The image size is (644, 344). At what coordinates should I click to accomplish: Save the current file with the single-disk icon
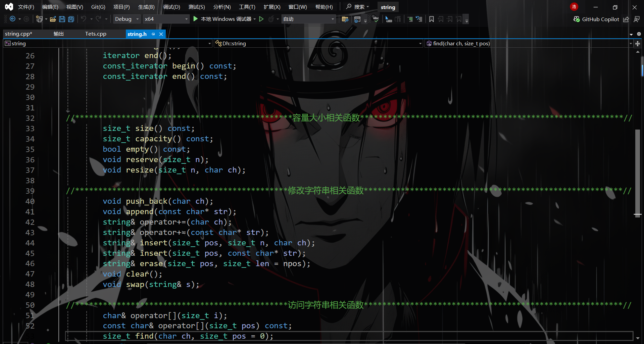pos(62,19)
